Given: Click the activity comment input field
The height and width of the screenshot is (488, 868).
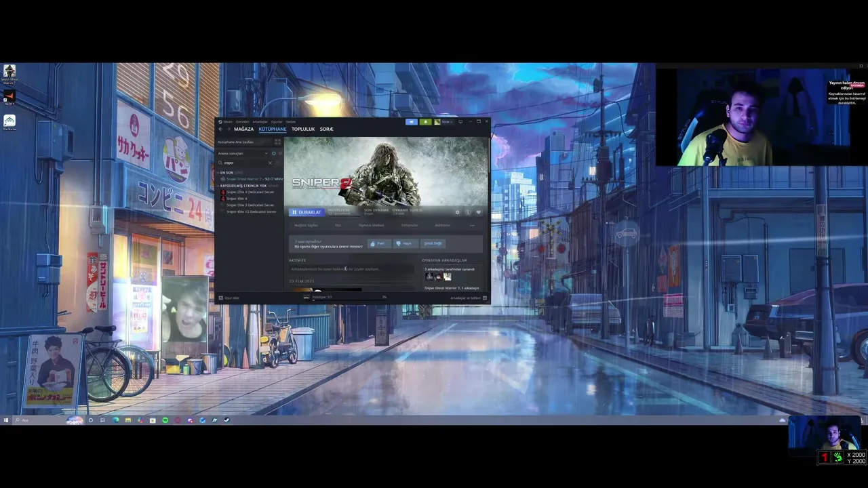Looking at the screenshot, I should coord(351,269).
